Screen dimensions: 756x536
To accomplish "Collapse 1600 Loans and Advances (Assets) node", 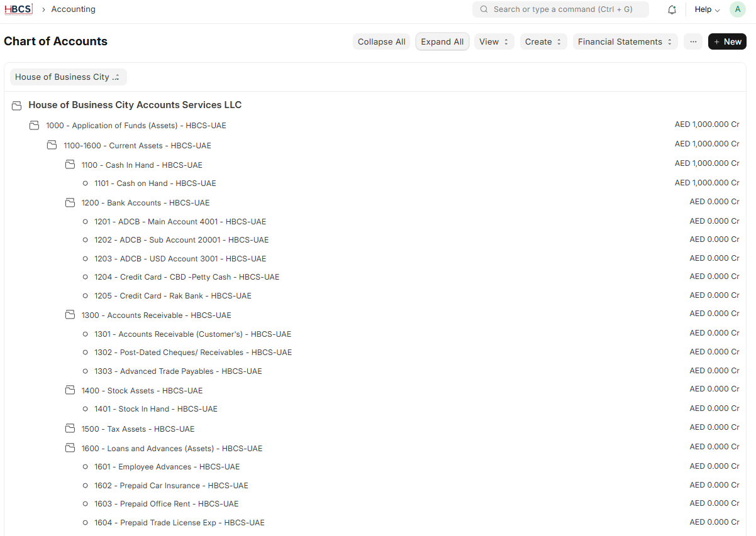I will (70, 449).
